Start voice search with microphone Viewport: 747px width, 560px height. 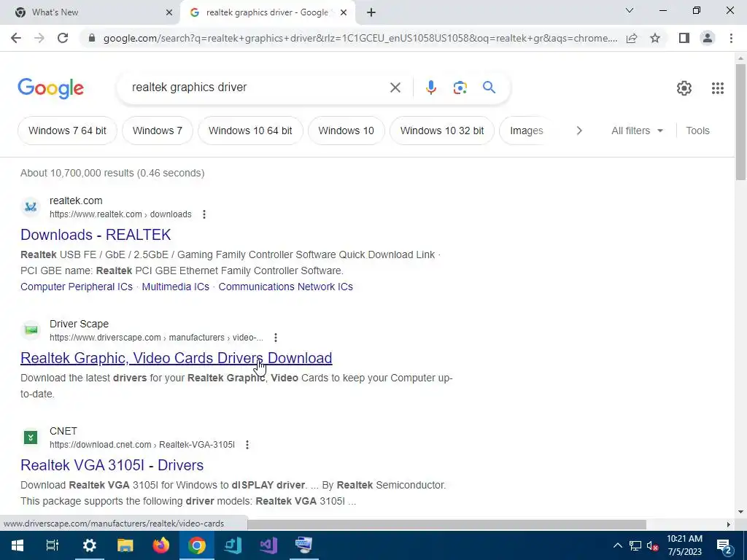point(430,87)
